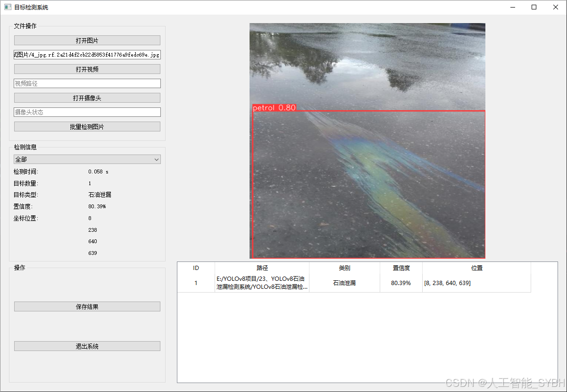
Task: Select the [8, 238, 640, 639] position cell
Action: pyautogui.click(x=476, y=283)
